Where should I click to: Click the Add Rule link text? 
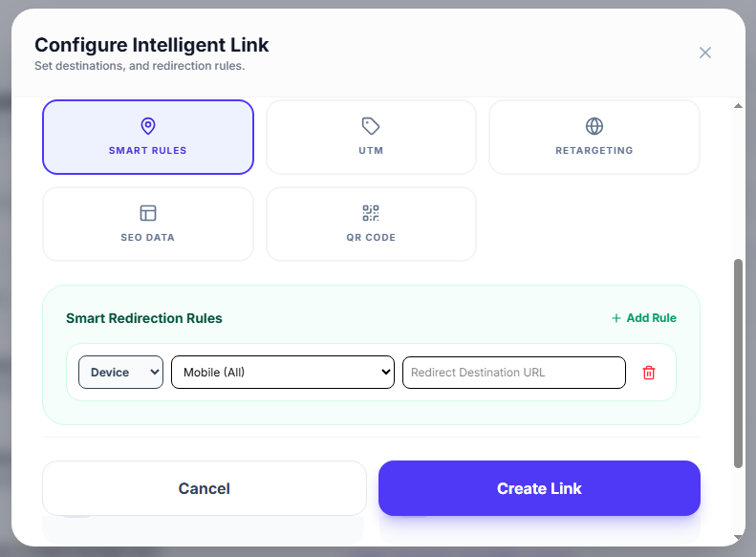651,318
